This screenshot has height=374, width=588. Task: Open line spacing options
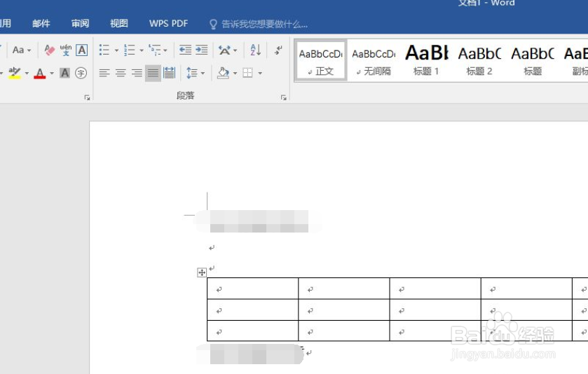click(191, 73)
